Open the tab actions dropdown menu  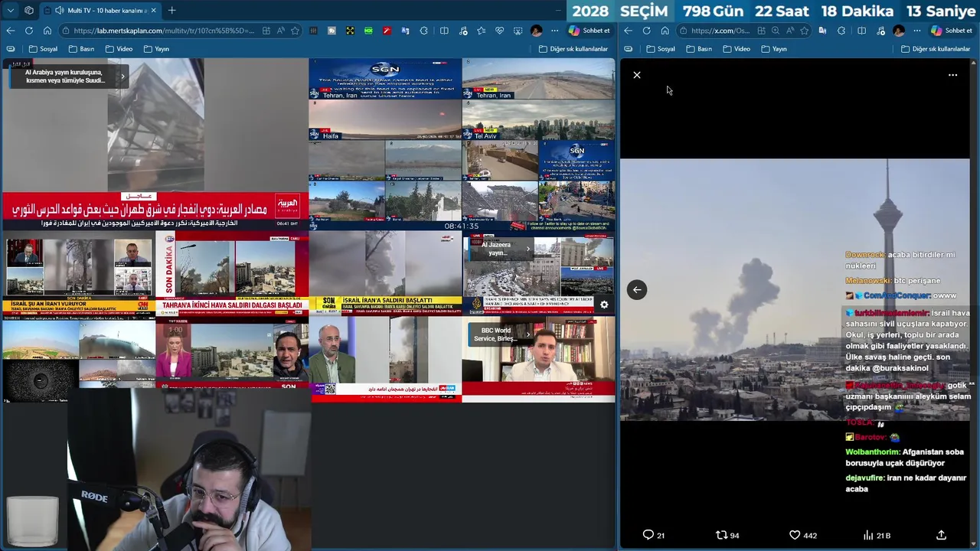pos(10,11)
